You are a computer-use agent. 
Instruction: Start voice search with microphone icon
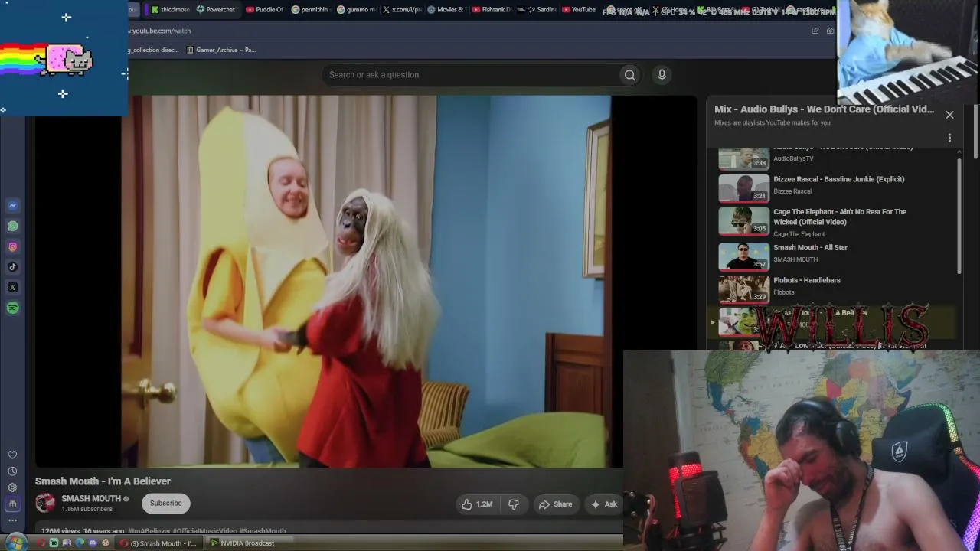tap(661, 75)
